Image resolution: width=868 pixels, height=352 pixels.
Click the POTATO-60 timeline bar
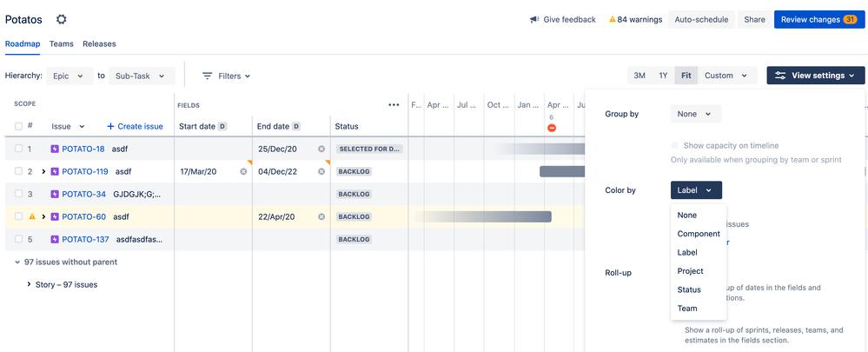click(483, 217)
